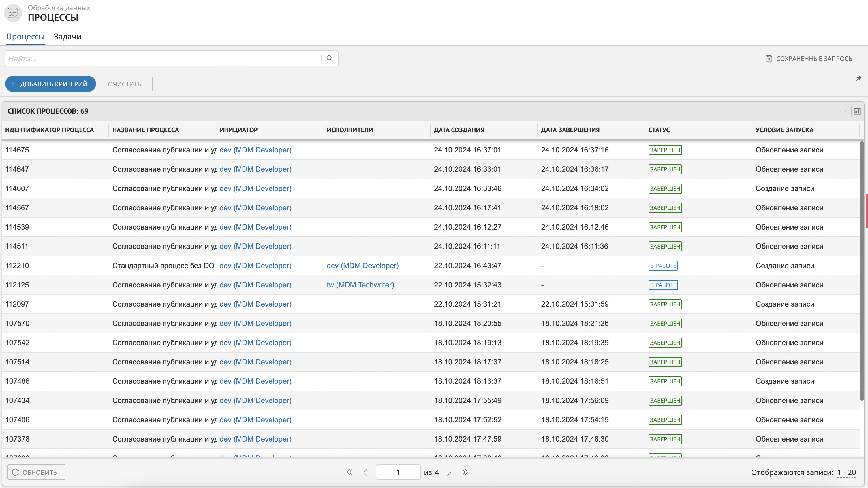Go to the previous page arrow
The image size is (868, 488).
point(365,472)
